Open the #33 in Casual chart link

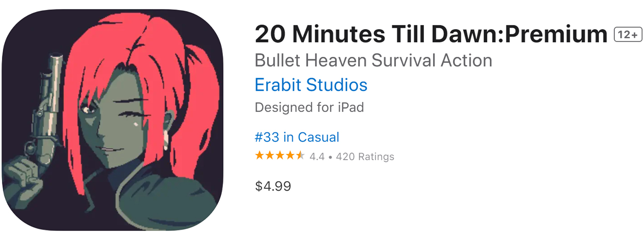point(297,137)
